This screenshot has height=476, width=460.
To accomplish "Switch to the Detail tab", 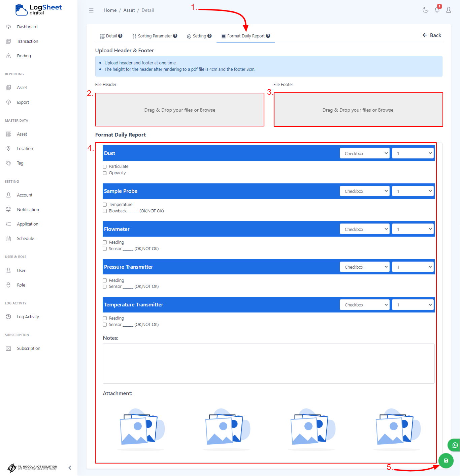I will pyautogui.click(x=111, y=36).
